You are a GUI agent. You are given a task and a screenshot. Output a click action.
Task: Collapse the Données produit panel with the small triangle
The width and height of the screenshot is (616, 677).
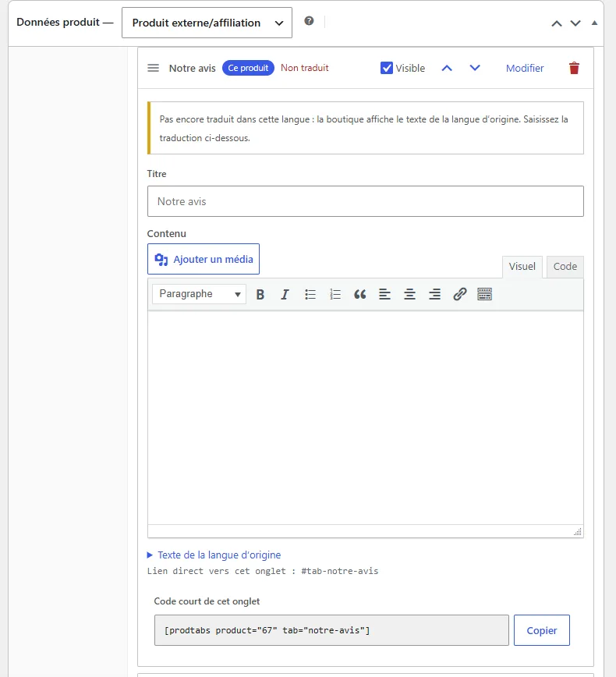594,23
